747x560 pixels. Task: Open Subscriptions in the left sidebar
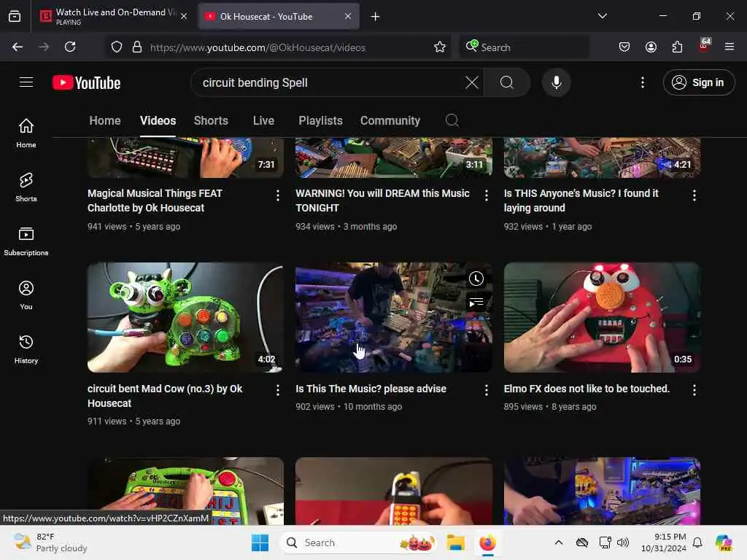click(x=26, y=241)
